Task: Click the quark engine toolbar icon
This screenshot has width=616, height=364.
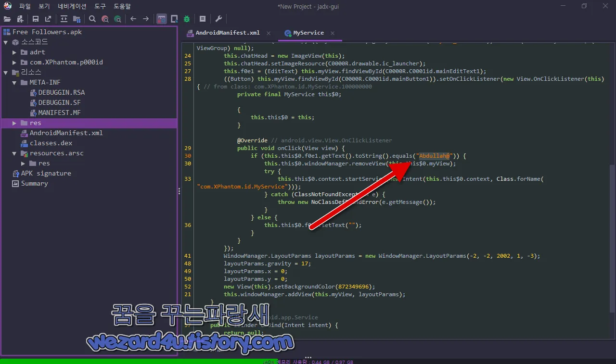Action: click(174, 19)
